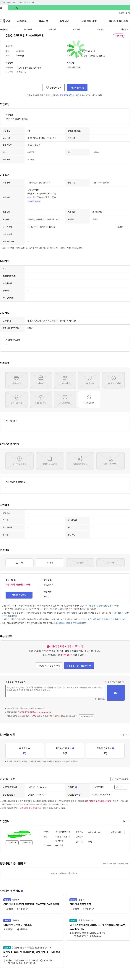Switch to the 우대사항 section tab

pyautogui.click(x=52, y=29)
